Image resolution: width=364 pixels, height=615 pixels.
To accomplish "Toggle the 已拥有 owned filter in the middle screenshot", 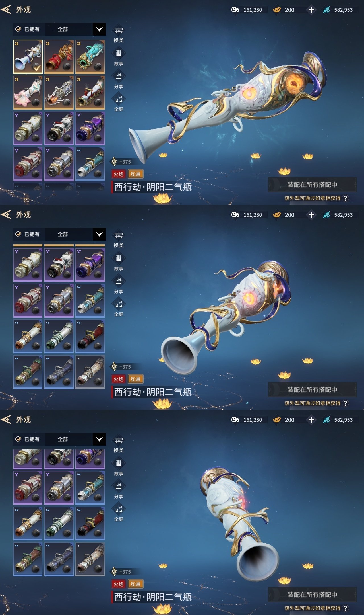I will coord(28,234).
